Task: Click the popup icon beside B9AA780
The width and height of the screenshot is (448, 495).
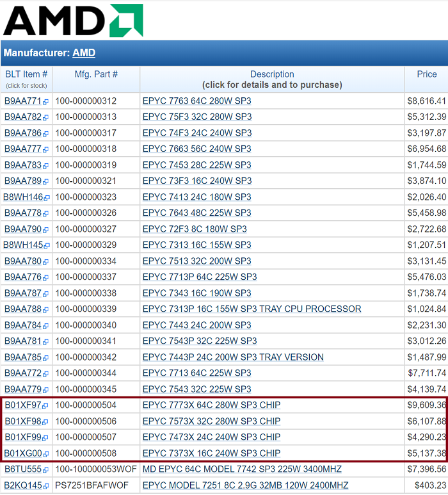Action: pos(45,262)
